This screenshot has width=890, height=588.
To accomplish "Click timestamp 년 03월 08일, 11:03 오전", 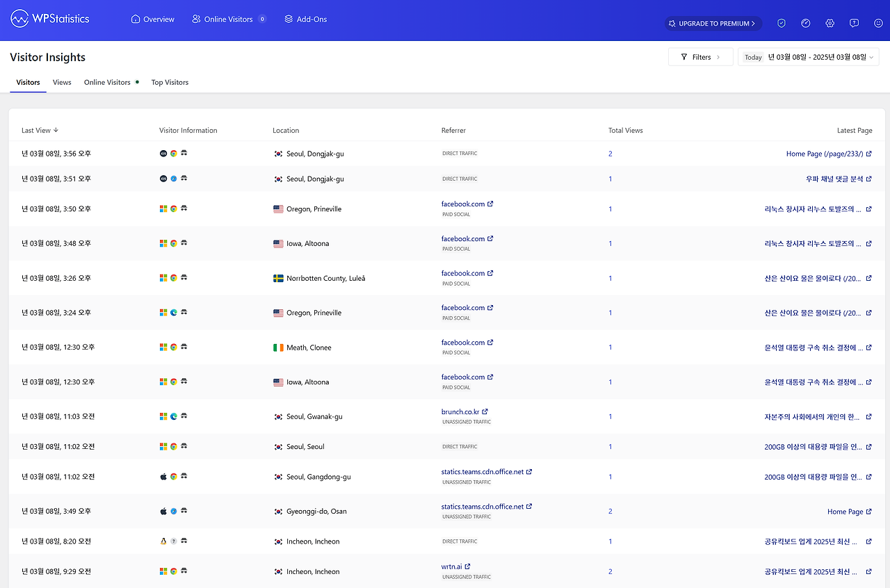I will coord(58,416).
